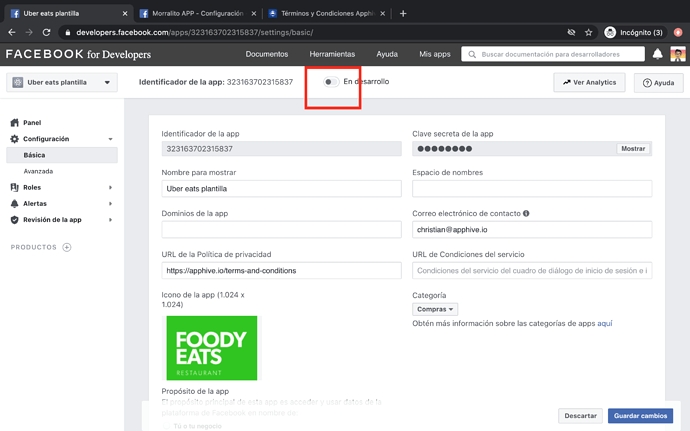Open the user profile avatar

[677, 54]
